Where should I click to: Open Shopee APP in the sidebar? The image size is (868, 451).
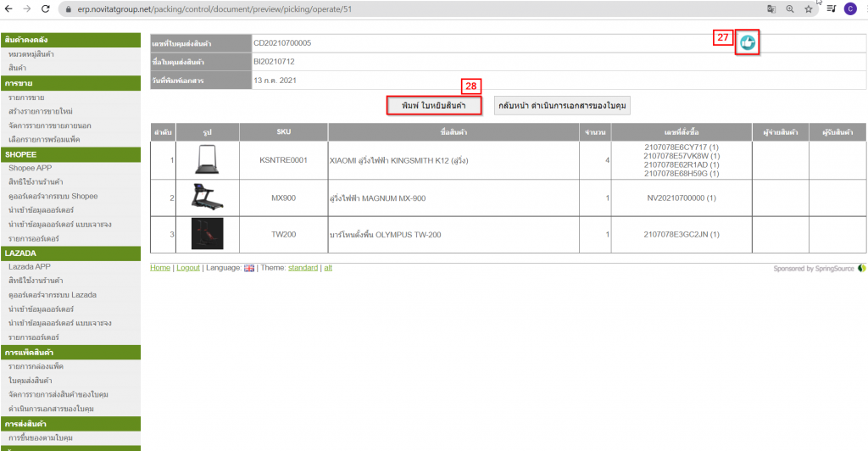pos(30,168)
